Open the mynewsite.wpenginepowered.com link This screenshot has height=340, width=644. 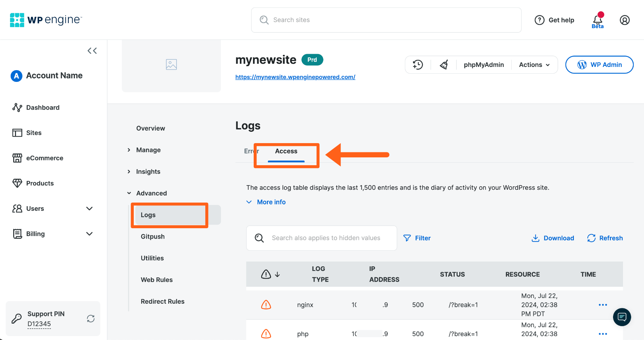[295, 77]
